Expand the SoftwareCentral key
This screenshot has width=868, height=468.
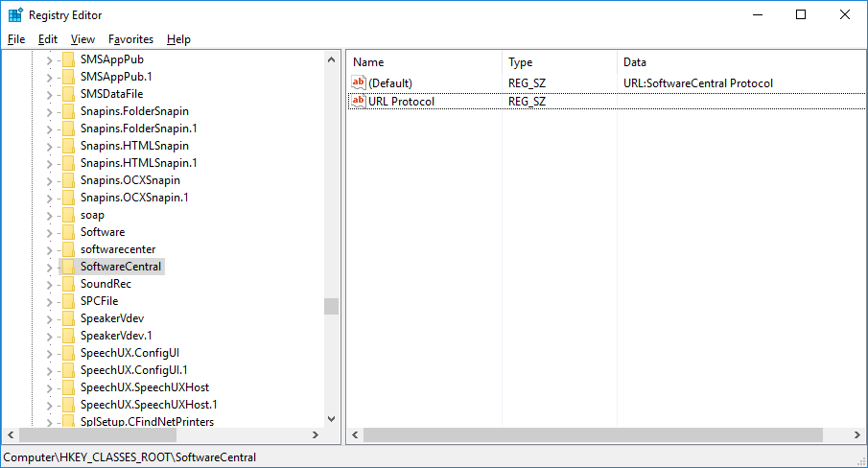coord(50,267)
